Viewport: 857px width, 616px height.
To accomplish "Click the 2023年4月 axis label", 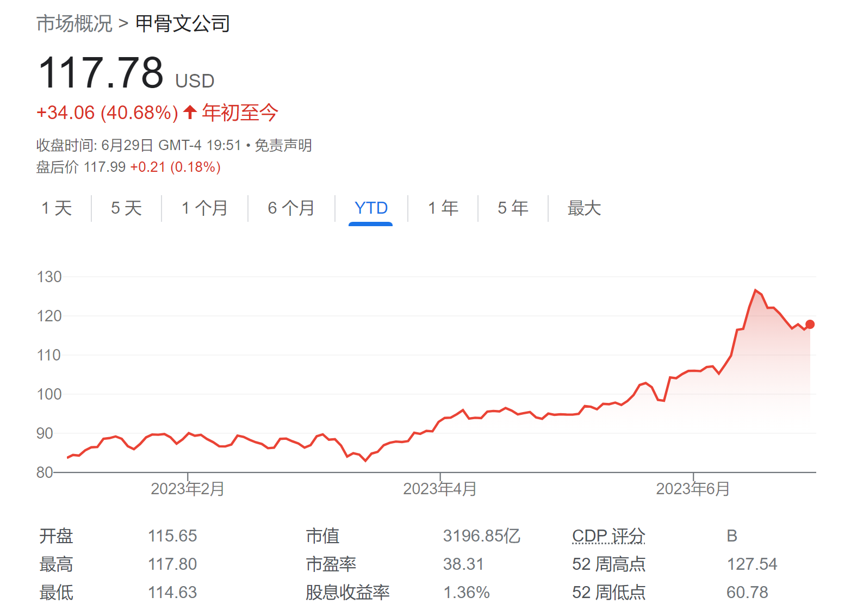I will click(440, 489).
